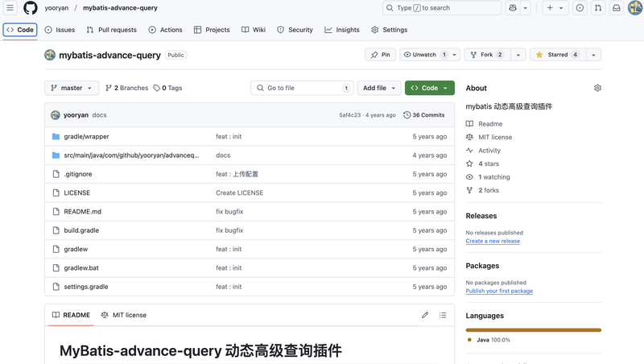
Task: Click Create a new release link
Action: 493,241
